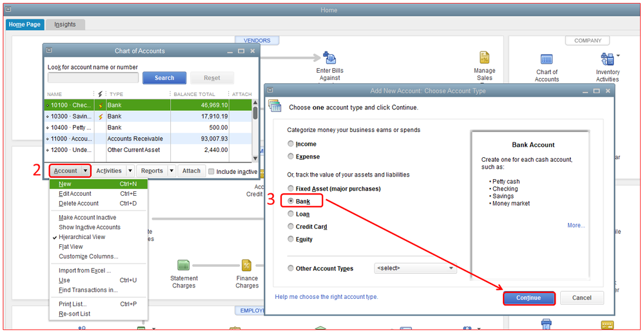
Task: Click the online banking column header icon
Action: [x=100, y=94]
